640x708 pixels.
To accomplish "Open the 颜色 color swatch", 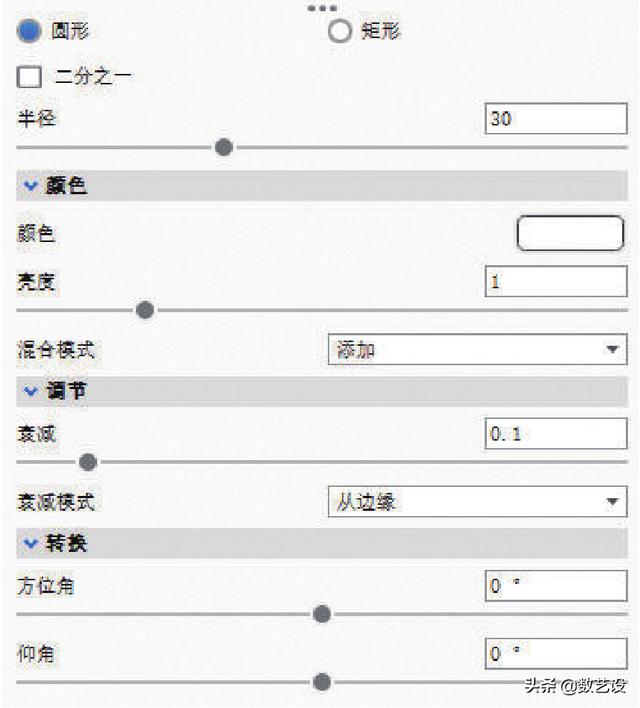I will coord(570,233).
